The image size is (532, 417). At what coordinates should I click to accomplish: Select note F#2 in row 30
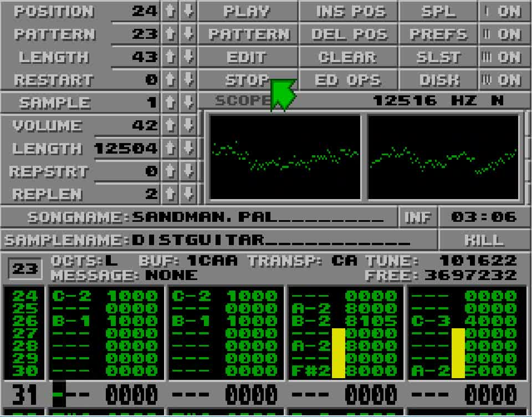click(x=311, y=371)
